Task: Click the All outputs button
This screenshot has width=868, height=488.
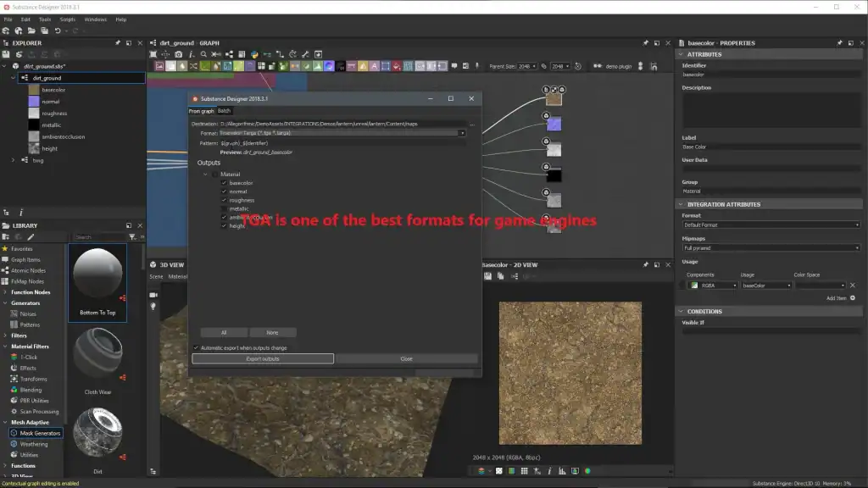Action: (x=224, y=332)
